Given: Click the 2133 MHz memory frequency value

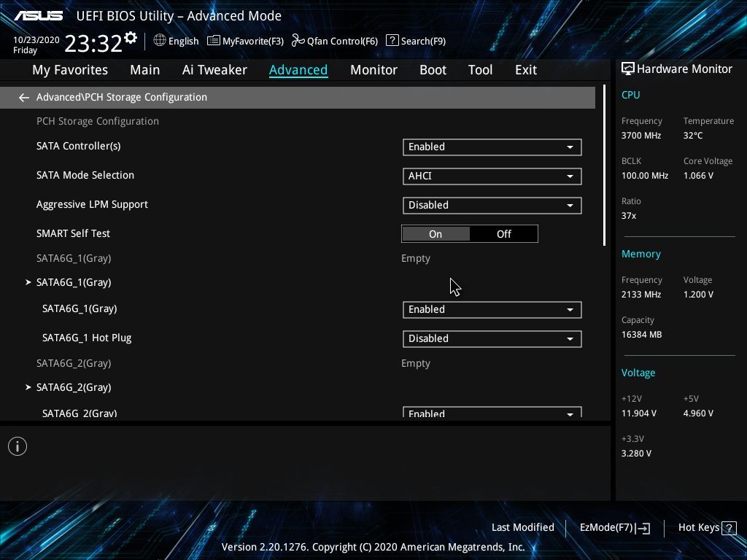Looking at the screenshot, I should click(x=640, y=295).
